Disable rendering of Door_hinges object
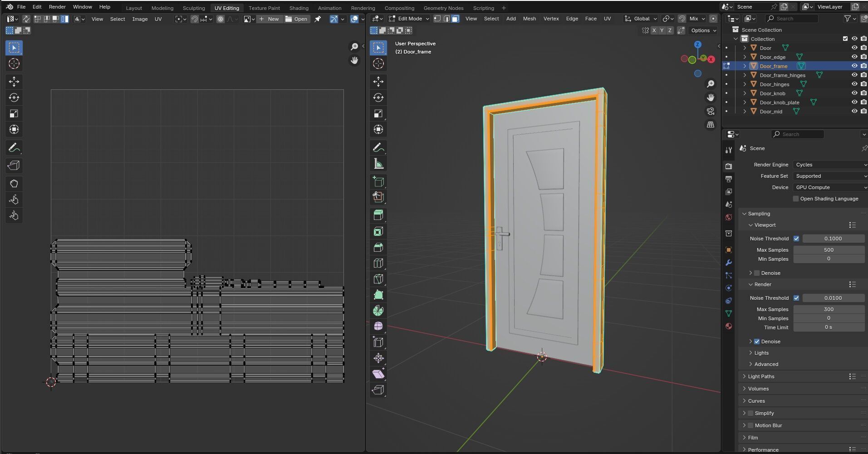Screen dimensions: 868x454 click(x=864, y=84)
